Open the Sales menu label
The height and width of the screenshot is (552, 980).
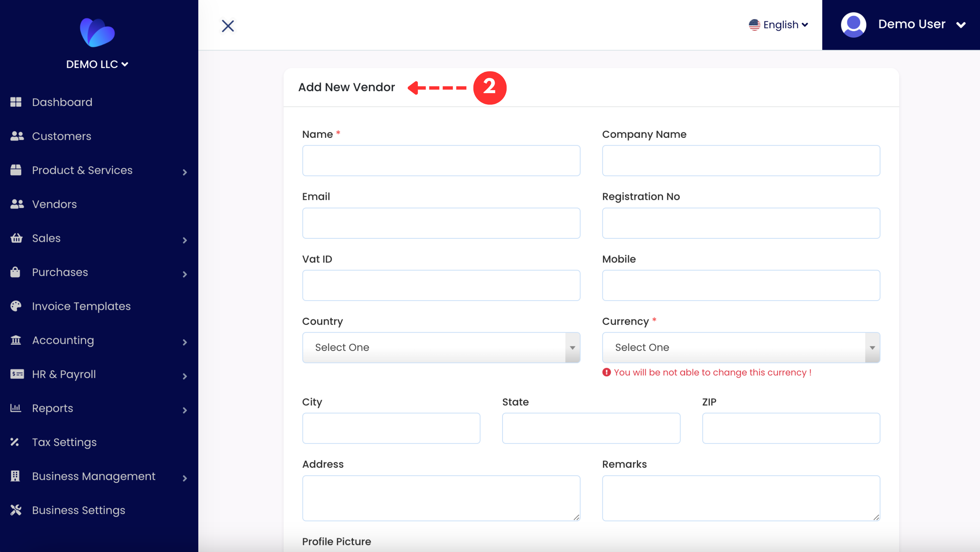pyautogui.click(x=46, y=238)
